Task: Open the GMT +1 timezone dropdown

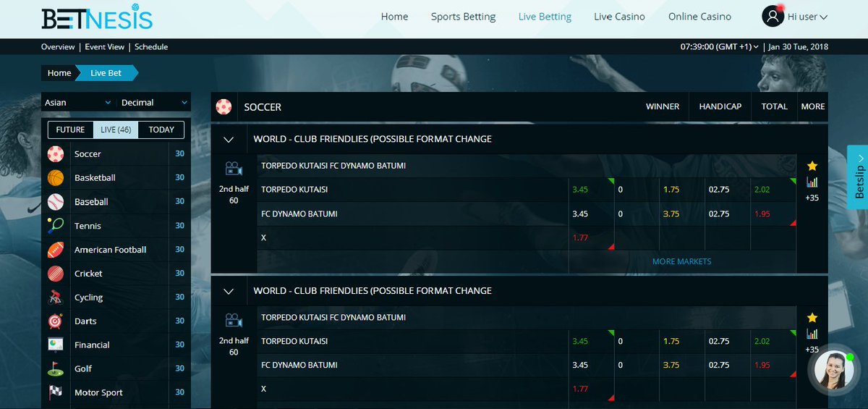Action: pos(720,46)
